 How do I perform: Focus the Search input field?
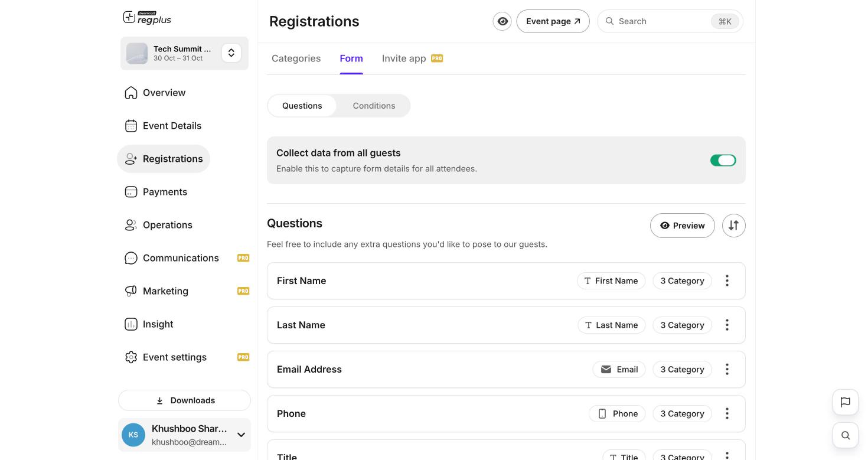[670, 21]
